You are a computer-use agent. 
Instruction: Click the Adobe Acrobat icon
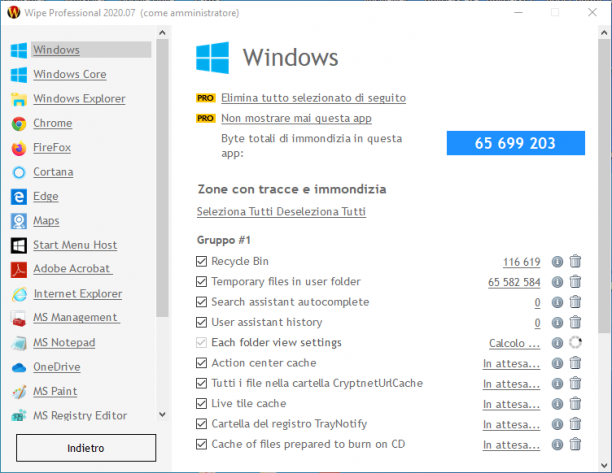[19, 270]
